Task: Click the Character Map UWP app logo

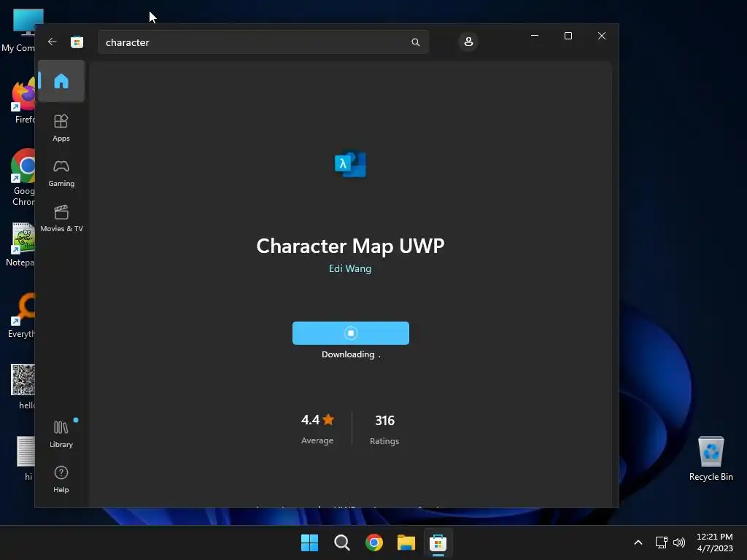Action: pos(351,164)
